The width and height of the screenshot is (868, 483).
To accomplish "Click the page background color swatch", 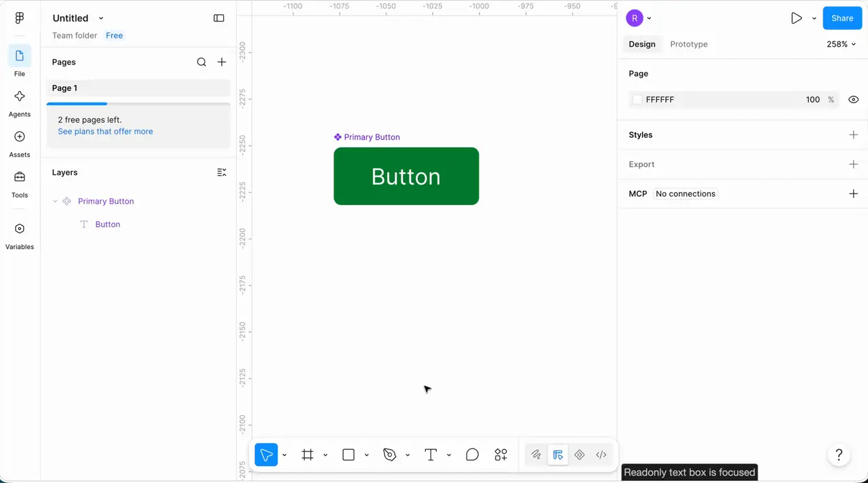I will click(x=637, y=100).
